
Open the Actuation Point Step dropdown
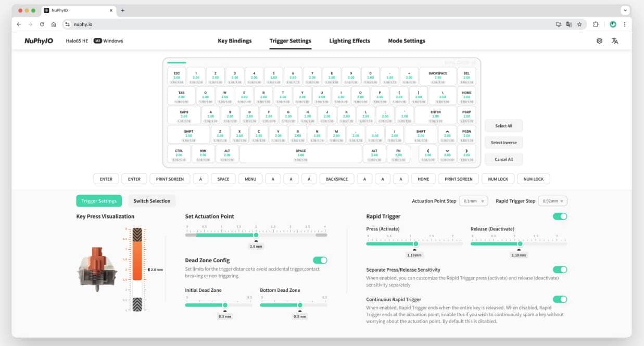(473, 201)
